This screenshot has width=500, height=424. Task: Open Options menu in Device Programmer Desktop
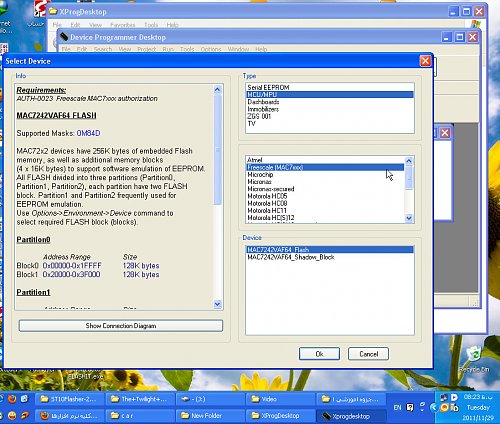click(211, 49)
